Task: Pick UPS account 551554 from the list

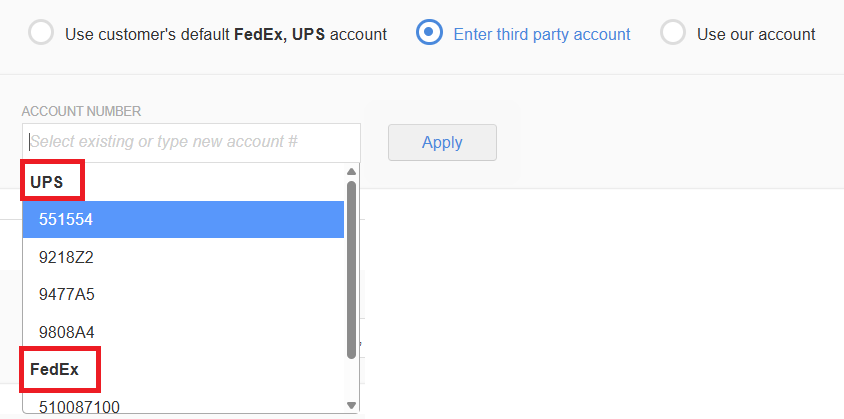Action: coord(183,219)
